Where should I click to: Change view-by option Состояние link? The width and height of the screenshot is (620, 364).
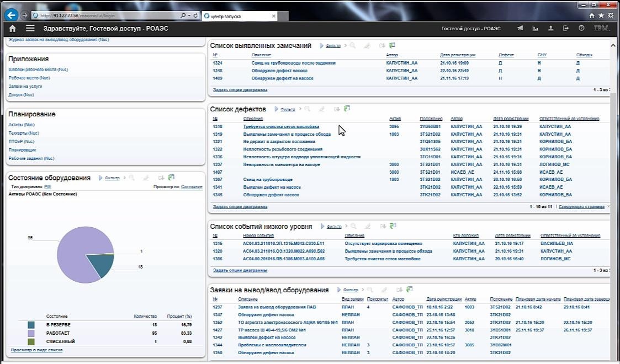click(x=192, y=187)
